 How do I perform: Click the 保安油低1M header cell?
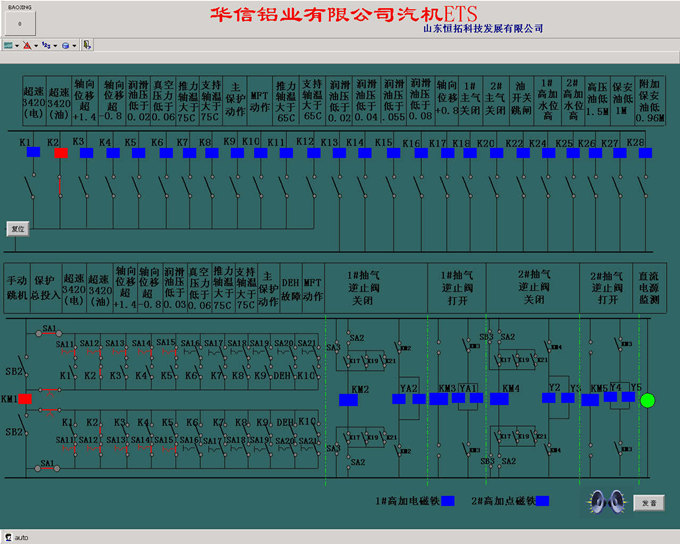(622, 101)
